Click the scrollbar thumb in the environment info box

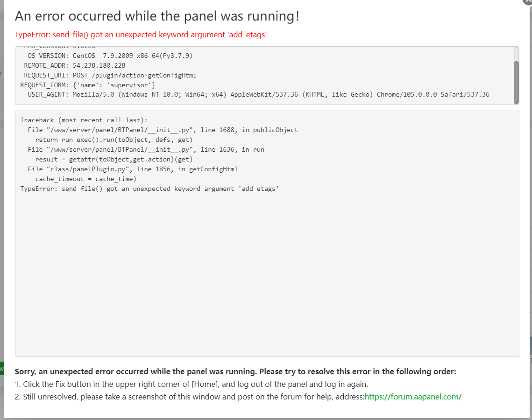point(516,82)
